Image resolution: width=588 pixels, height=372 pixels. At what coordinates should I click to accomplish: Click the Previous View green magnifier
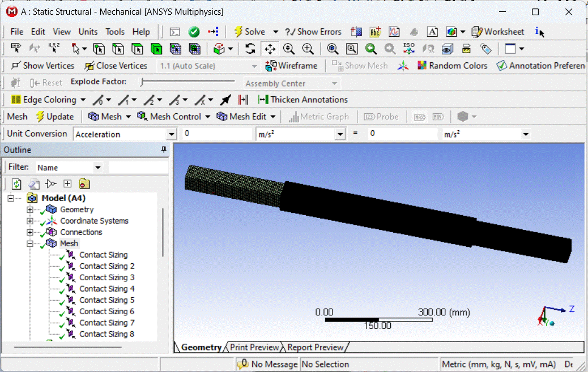371,49
